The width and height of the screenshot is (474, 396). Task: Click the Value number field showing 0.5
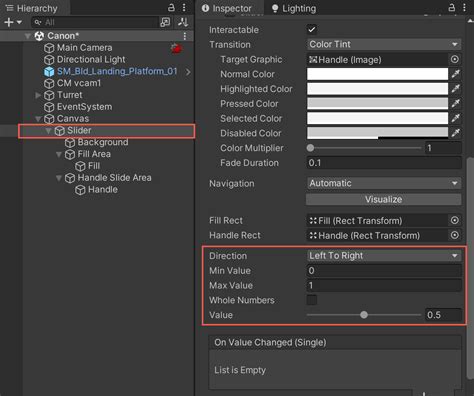(x=443, y=315)
